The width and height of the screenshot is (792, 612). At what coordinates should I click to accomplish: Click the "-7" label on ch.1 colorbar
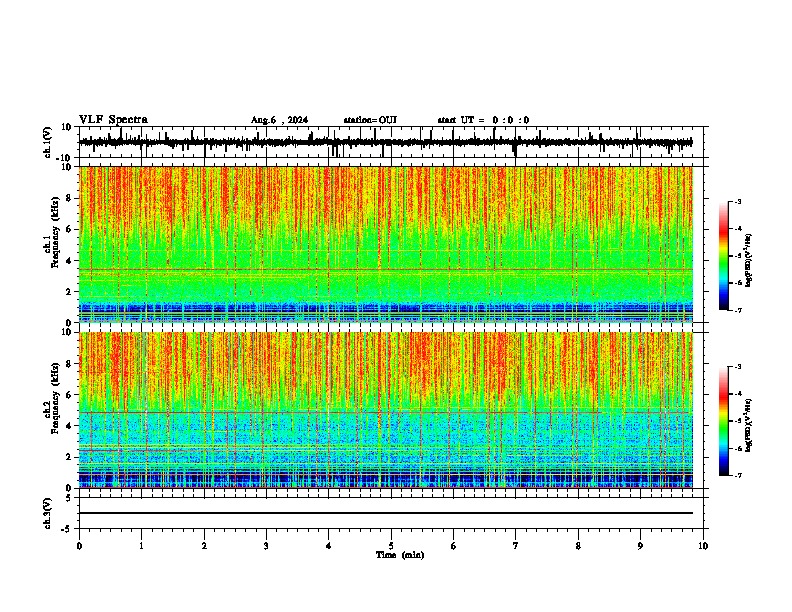737,310
